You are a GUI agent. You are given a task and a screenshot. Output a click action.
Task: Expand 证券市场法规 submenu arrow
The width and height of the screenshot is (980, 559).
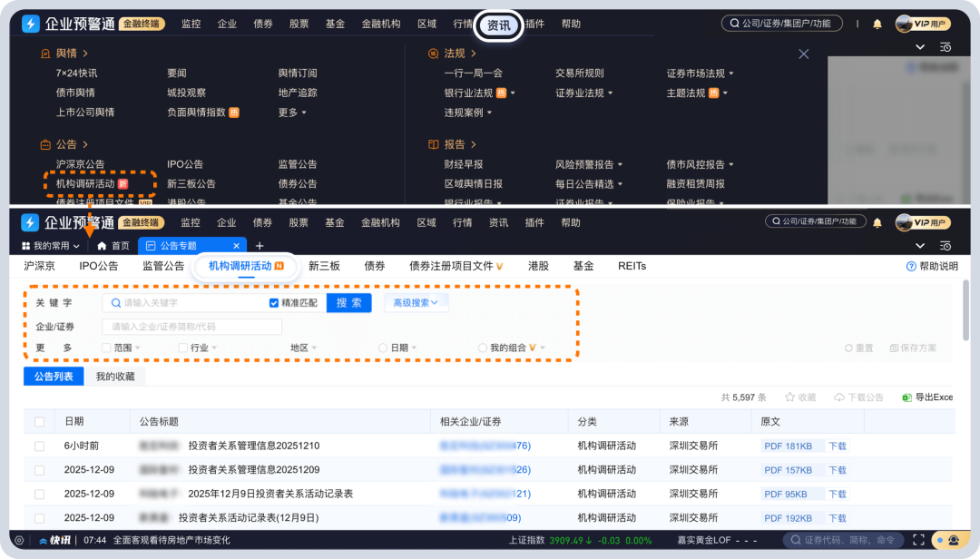pos(731,74)
